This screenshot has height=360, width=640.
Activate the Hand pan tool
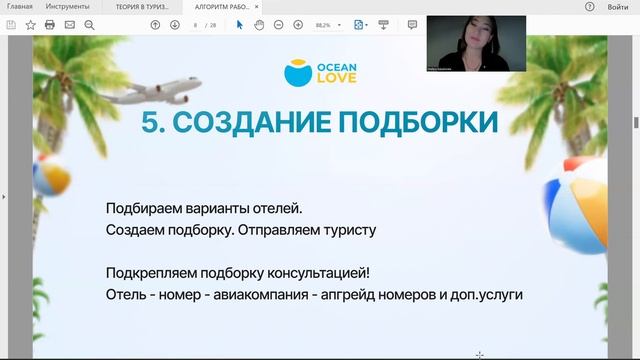point(259,25)
